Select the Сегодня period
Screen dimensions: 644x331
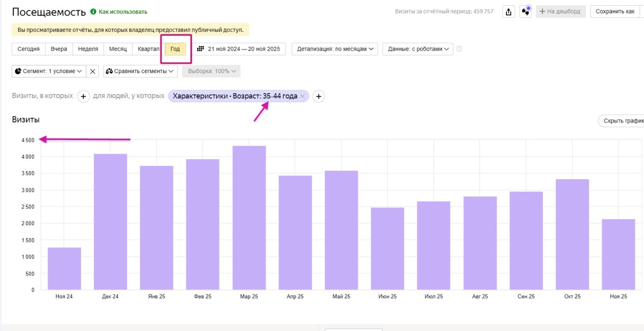tap(28, 49)
